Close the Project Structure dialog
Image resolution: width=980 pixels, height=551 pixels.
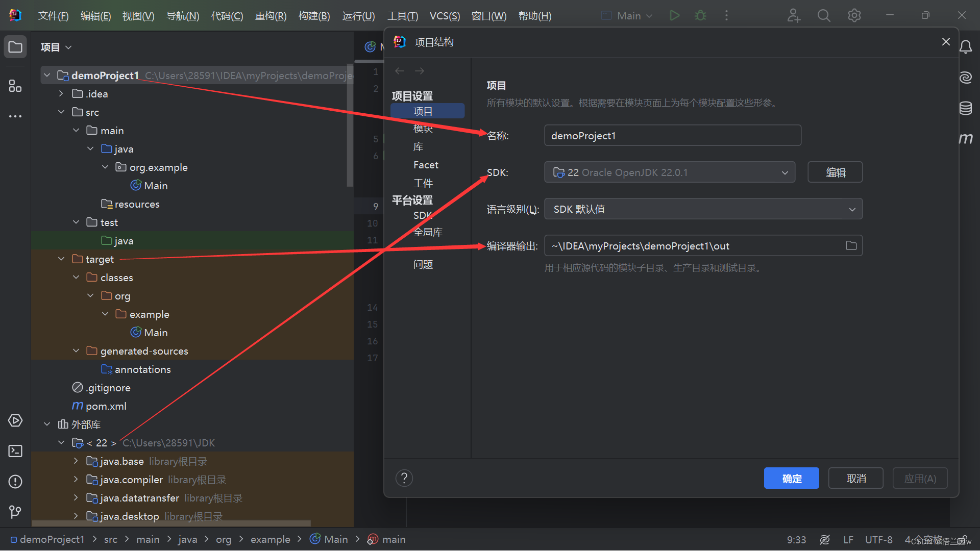pyautogui.click(x=946, y=42)
